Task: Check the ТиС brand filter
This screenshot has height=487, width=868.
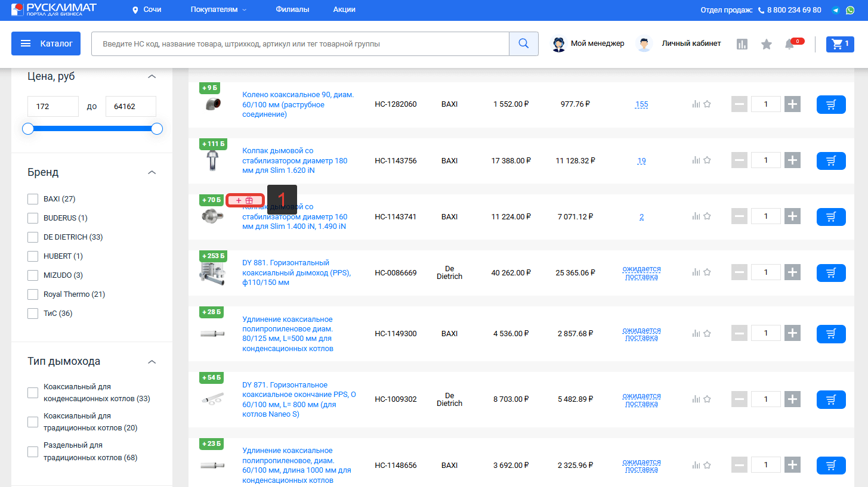Action: pyautogui.click(x=33, y=314)
